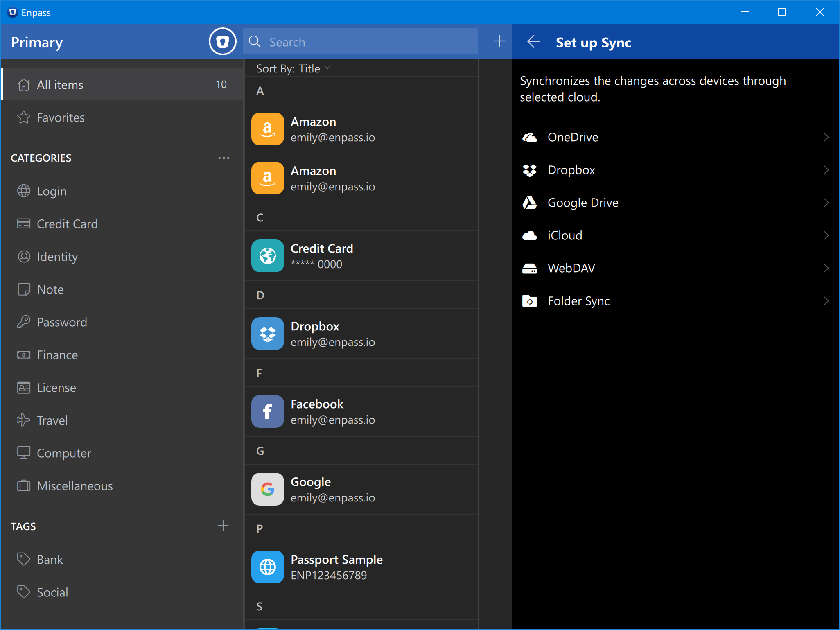Expand iCloud option chevron
The width and height of the screenshot is (840, 630).
(x=826, y=235)
